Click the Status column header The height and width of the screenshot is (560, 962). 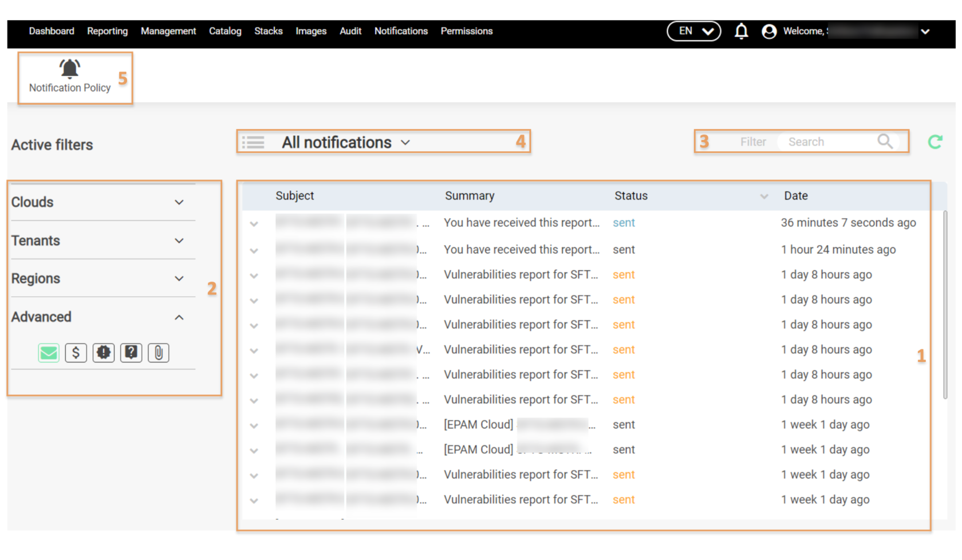point(631,196)
